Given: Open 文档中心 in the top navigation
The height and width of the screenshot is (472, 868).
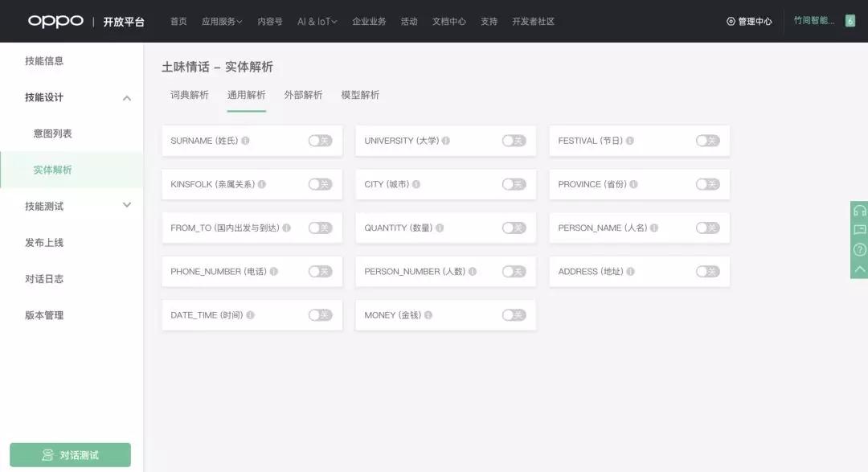Looking at the screenshot, I should click(x=448, y=20).
